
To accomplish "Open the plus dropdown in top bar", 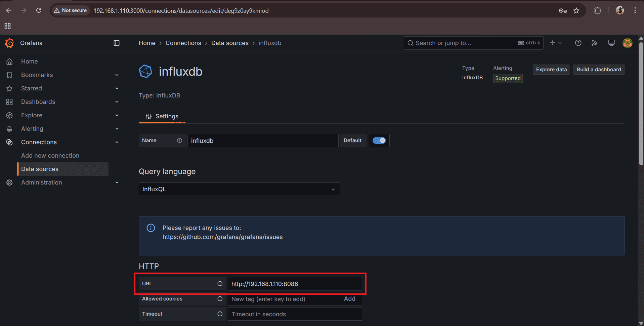I will tap(555, 43).
